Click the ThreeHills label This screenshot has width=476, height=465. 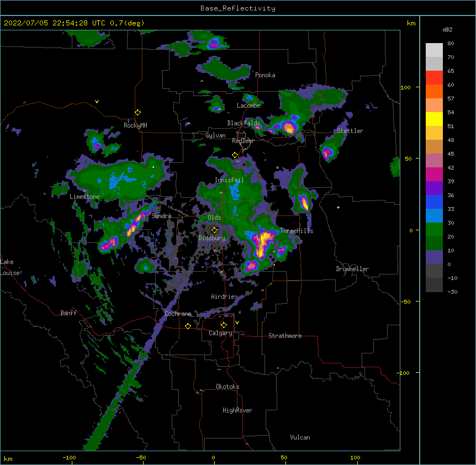(x=297, y=231)
